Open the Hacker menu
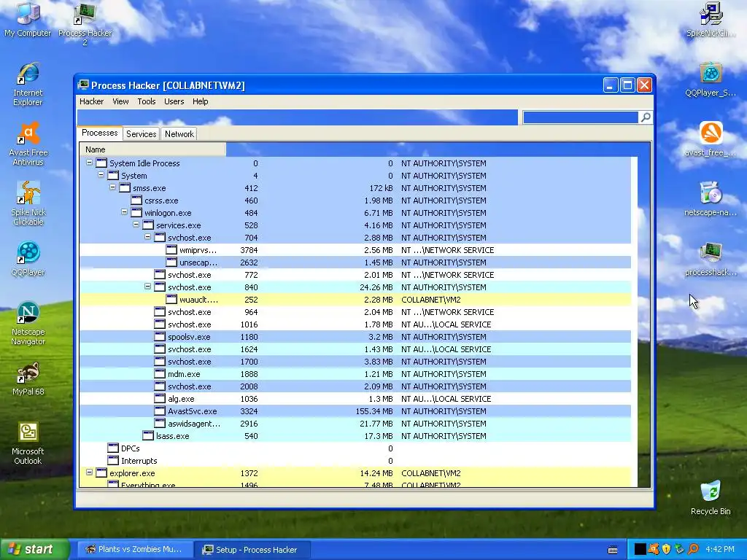 click(91, 101)
